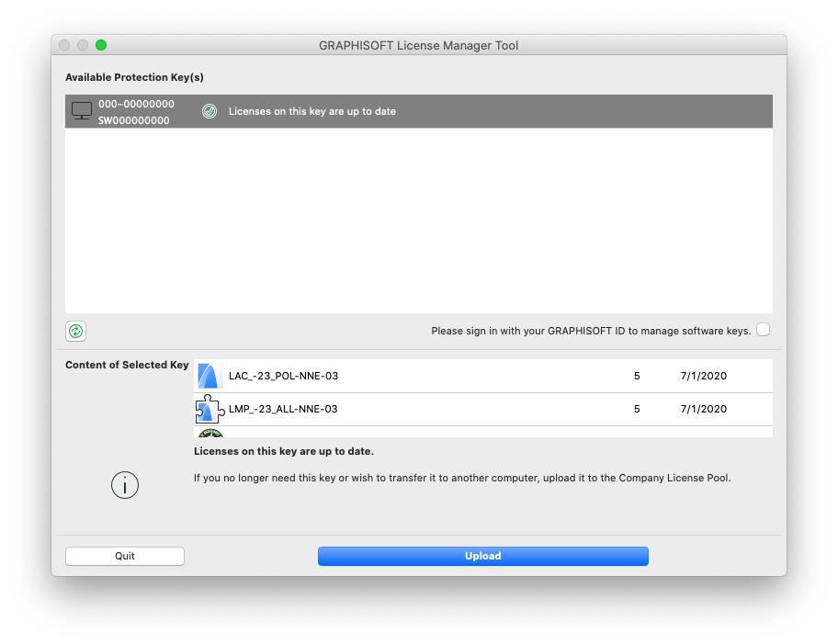838x644 pixels.
Task: Click empty area of the protection keys list
Action: [418, 220]
